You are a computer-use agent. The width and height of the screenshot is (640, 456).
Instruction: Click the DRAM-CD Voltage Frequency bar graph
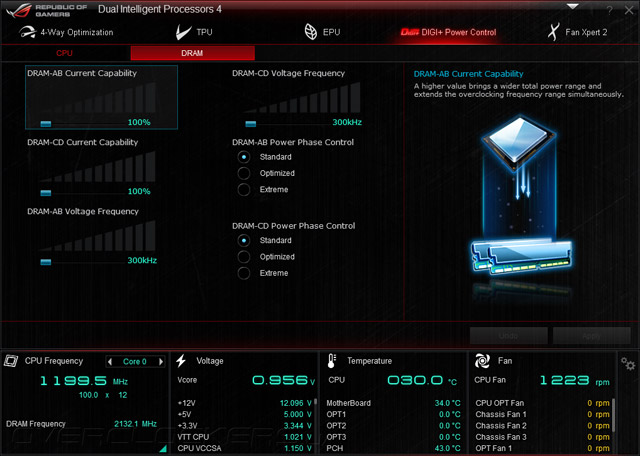(x=302, y=98)
